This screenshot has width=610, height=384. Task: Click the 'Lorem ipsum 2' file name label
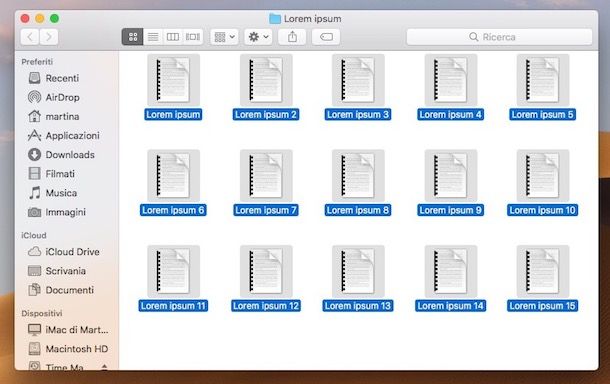266,114
